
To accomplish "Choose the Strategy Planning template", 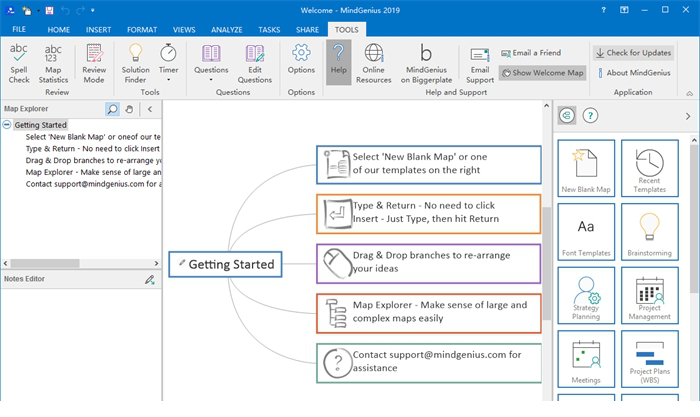I will click(586, 295).
